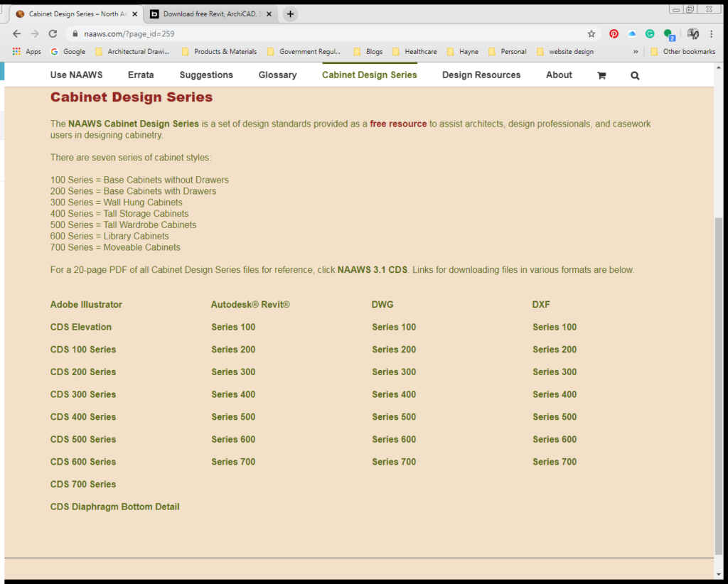This screenshot has width=728, height=584.
Task: Click the browser back arrow
Action: [x=17, y=33]
